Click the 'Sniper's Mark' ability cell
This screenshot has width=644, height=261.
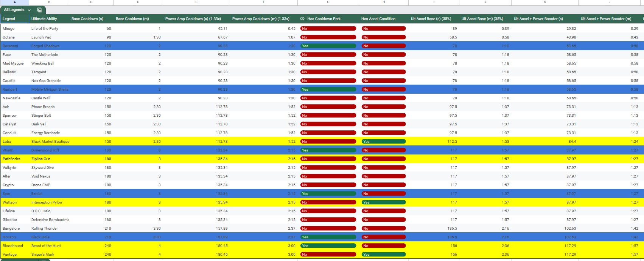(49, 254)
